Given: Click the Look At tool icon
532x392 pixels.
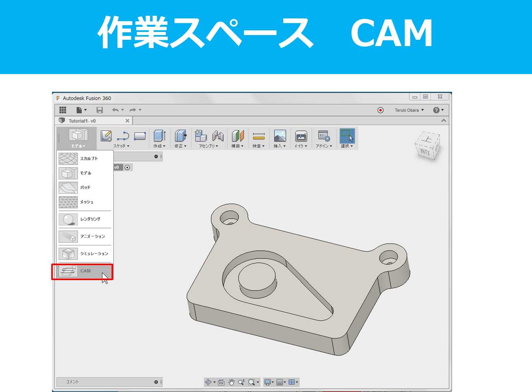Looking at the screenshot, I should (x=221, y=382).
